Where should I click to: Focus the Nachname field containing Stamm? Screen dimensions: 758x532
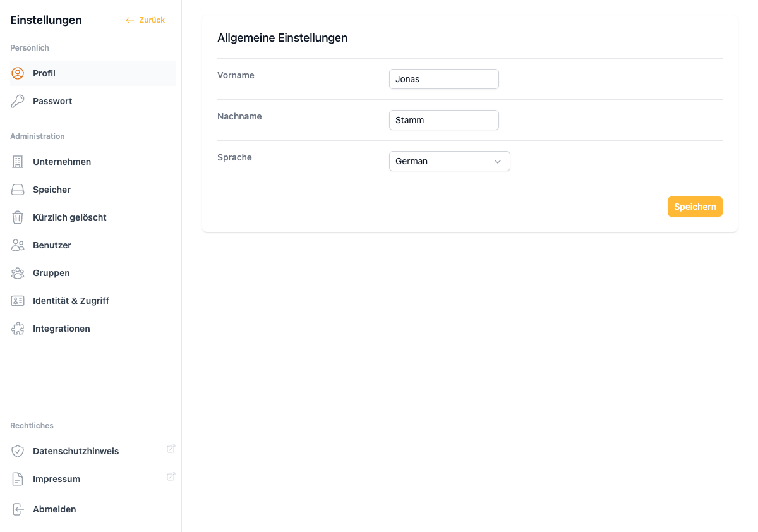[x=443, y=120]
